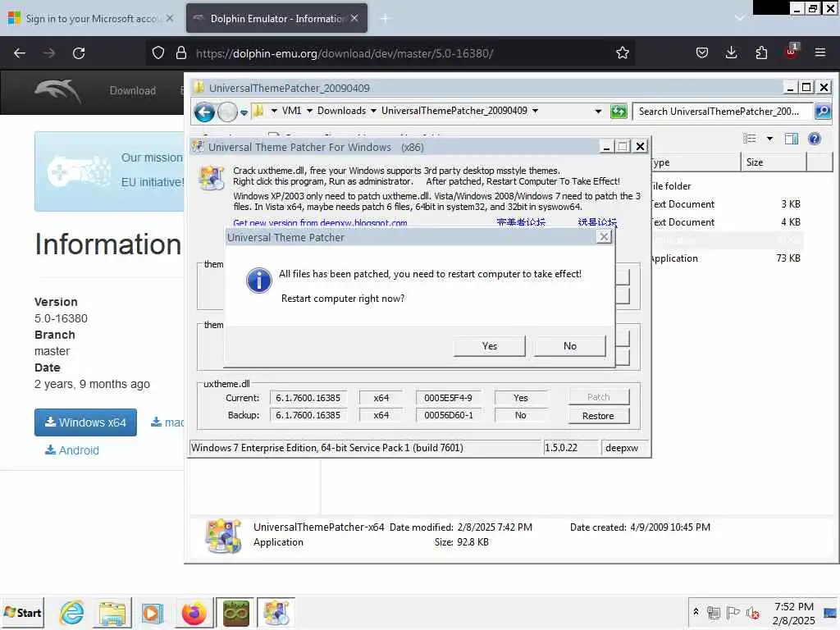Select the File folder row
840x630 pixels.
coord(727,186)
